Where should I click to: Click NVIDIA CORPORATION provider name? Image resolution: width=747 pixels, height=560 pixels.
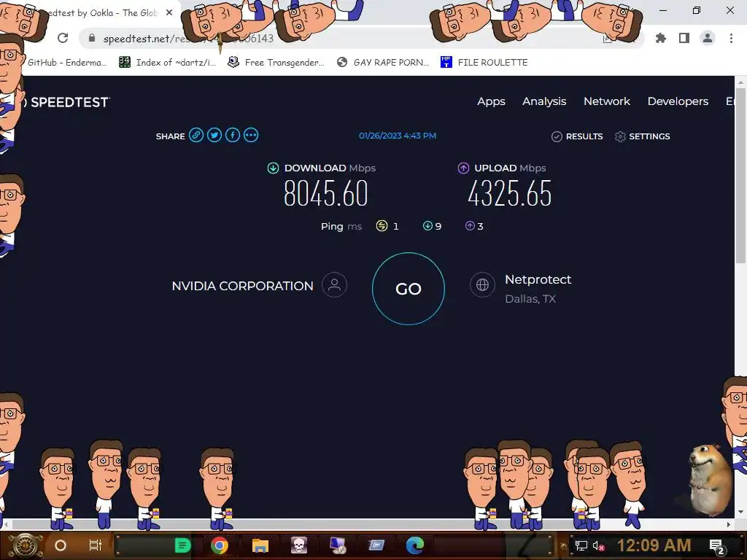pyautogui.click(x=242, y=286)
